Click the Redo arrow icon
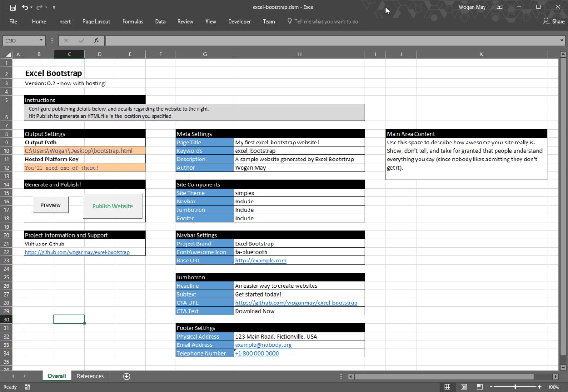The height and width of the screenshot is (392, 568). [x=40, y=7]
